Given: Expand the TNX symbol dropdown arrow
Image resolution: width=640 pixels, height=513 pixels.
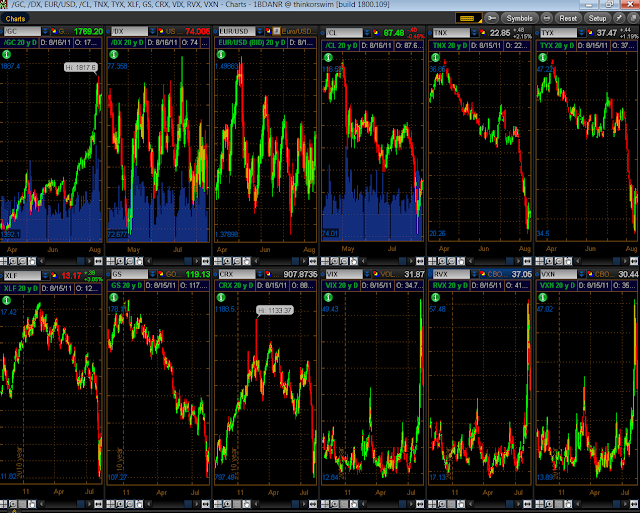Looking at the screenshot, I should click(474, 32).
